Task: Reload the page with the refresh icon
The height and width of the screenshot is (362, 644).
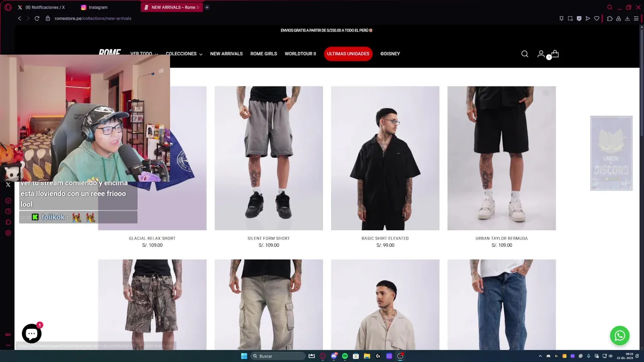Action: click(37, 18)
